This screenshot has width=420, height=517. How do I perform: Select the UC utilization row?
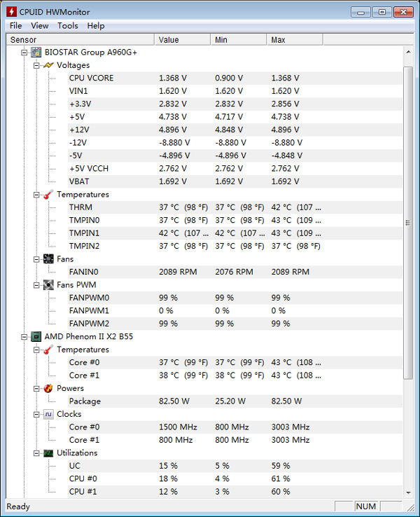(235, 466)
